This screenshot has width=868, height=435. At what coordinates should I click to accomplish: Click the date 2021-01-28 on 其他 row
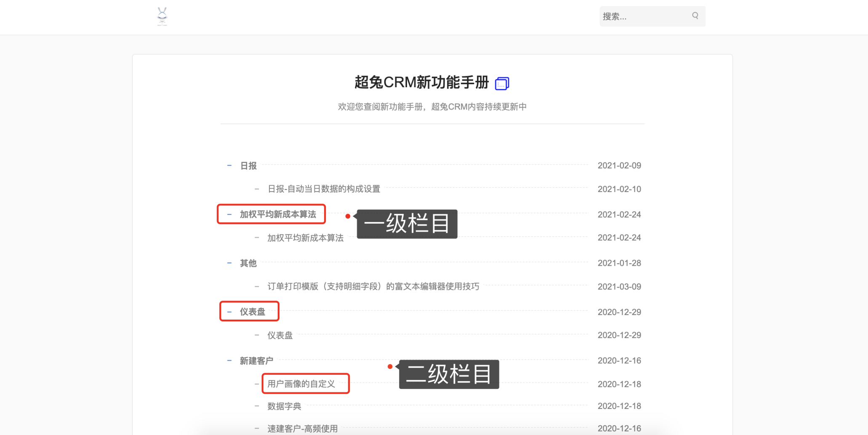point(619,263)
